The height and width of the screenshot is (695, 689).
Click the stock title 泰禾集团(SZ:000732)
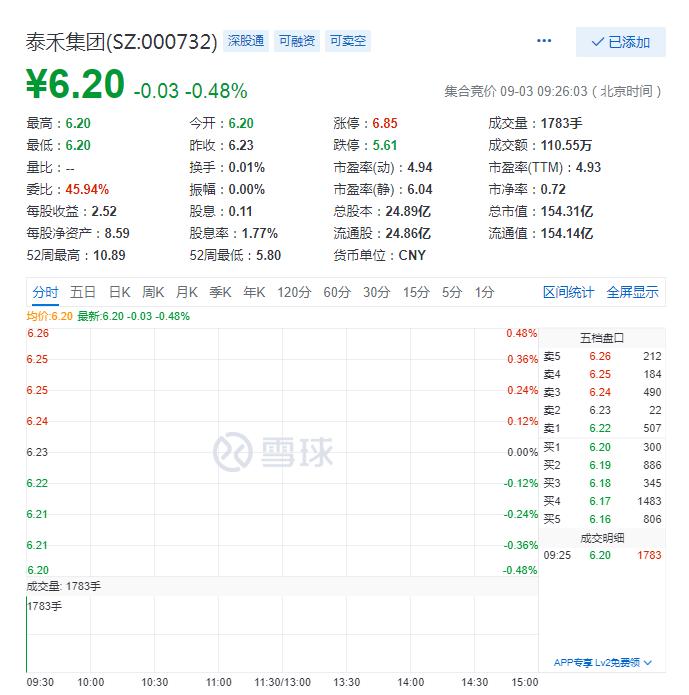tap(121, 43)
